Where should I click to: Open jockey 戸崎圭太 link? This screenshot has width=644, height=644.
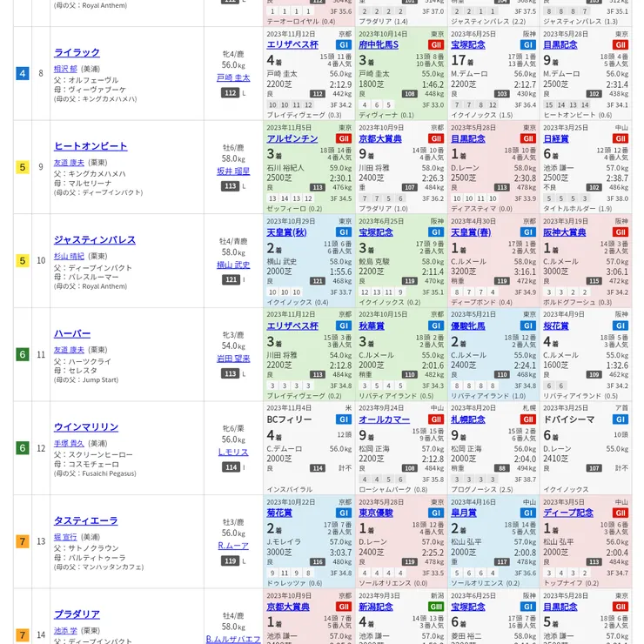[x=233, y=77]
